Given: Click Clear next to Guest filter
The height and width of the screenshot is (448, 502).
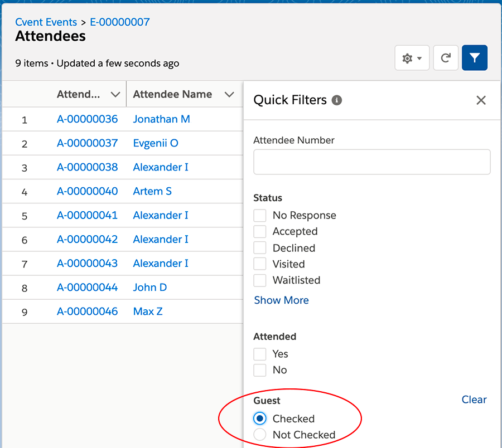Looking at the screenshot, I should 474,400.
